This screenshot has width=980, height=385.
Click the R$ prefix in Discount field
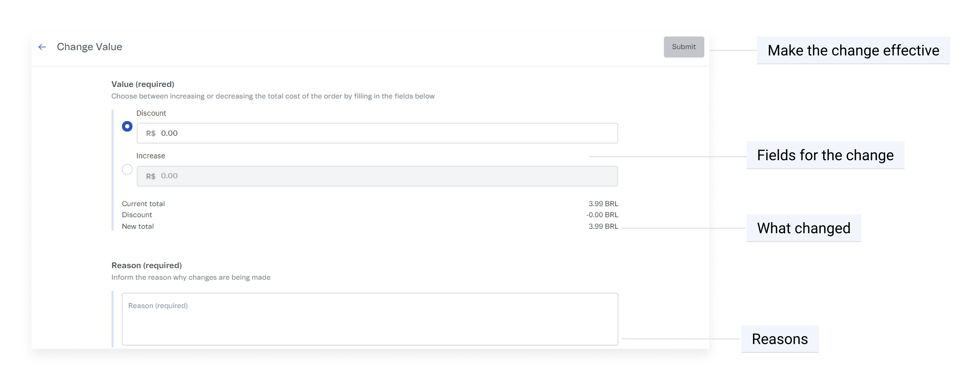click(x=151, y=133)
